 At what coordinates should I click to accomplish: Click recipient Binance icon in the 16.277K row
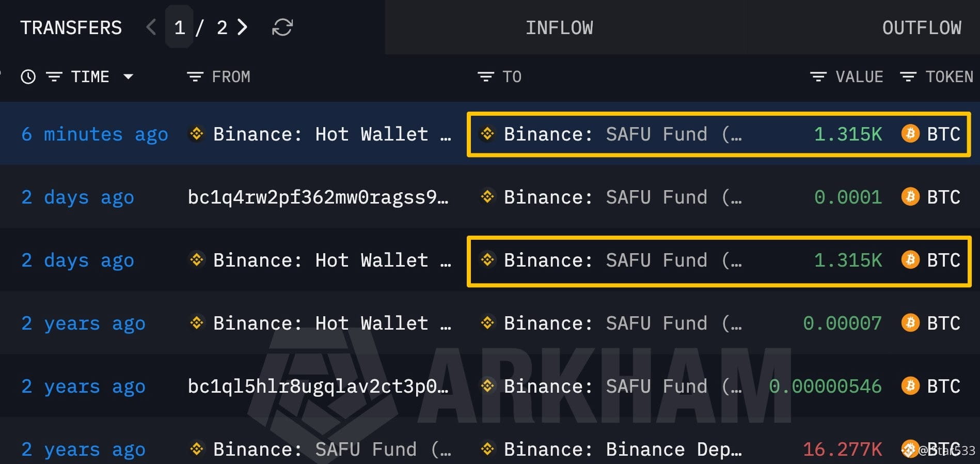[487, 449]
